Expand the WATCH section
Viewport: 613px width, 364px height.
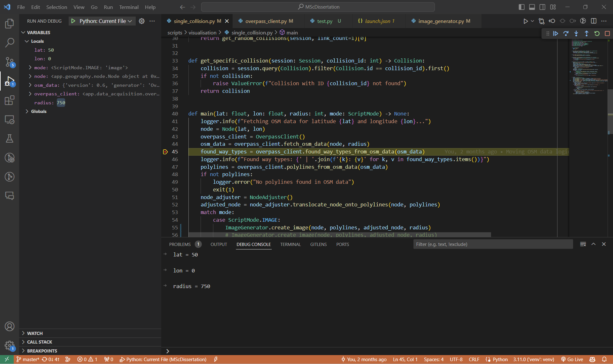tap(90, 333)
